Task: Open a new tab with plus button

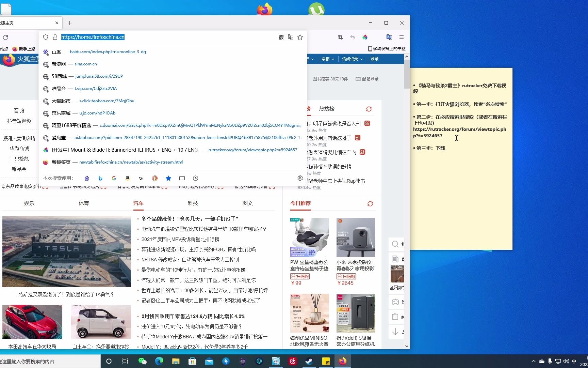Action: (70, 23)
